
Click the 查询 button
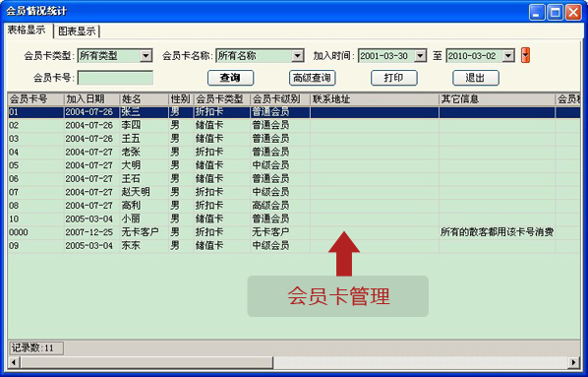[230, 78]
